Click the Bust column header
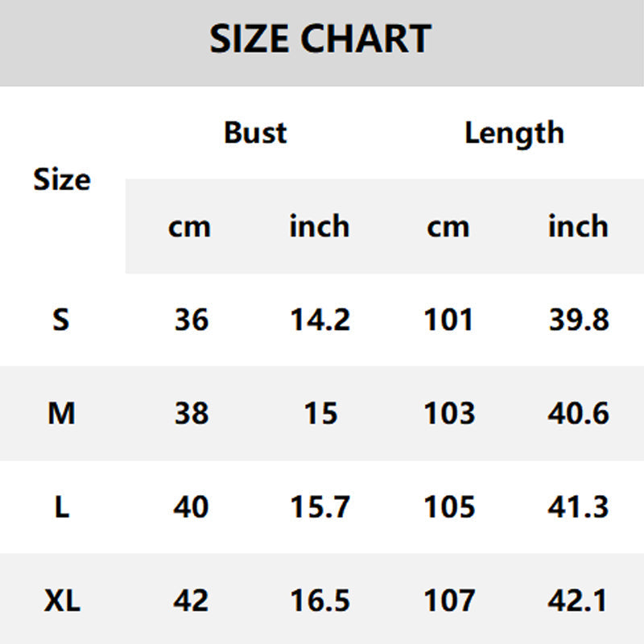 pos(255,133)
